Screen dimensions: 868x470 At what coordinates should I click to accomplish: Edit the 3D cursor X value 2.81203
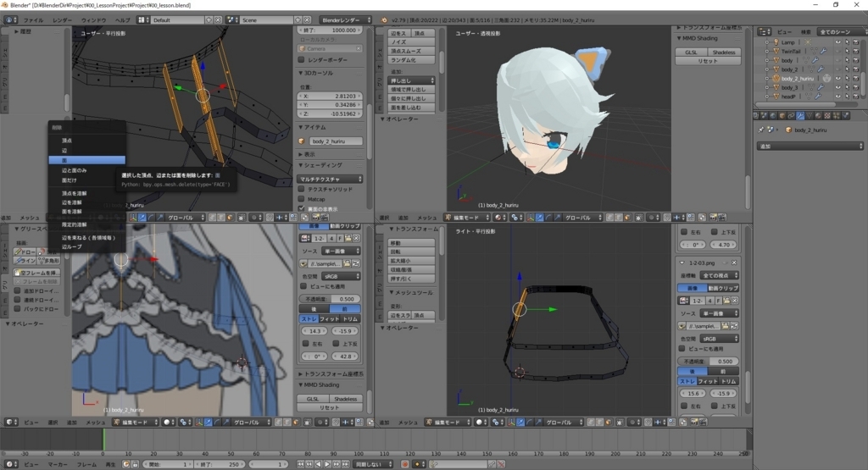pyautogui.click(x=331, y=96)
